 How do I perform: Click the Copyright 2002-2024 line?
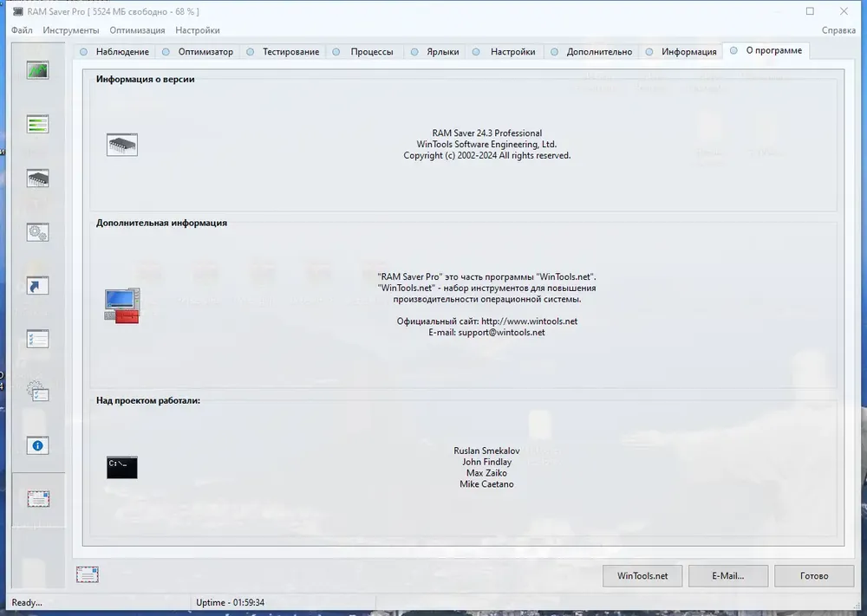pos(486,155)
